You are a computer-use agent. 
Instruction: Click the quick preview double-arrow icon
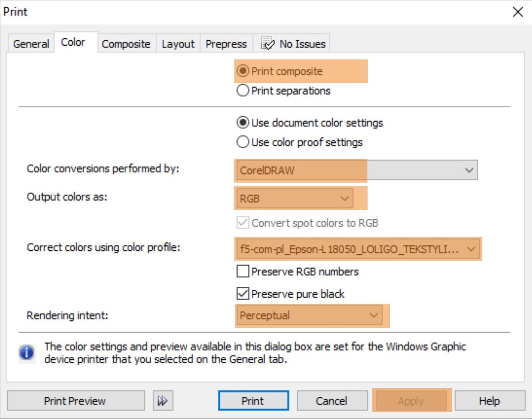coord(162,401)
